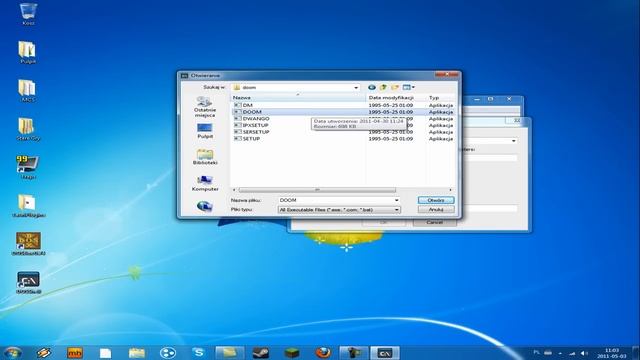Click the Otwórz button
Viewport: 640px width, 360px height.
(x=436, y=200)
